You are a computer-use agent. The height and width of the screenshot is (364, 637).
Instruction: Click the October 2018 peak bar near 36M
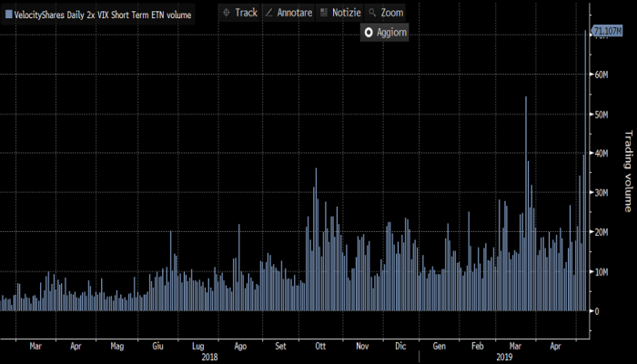tap(316, 239)
